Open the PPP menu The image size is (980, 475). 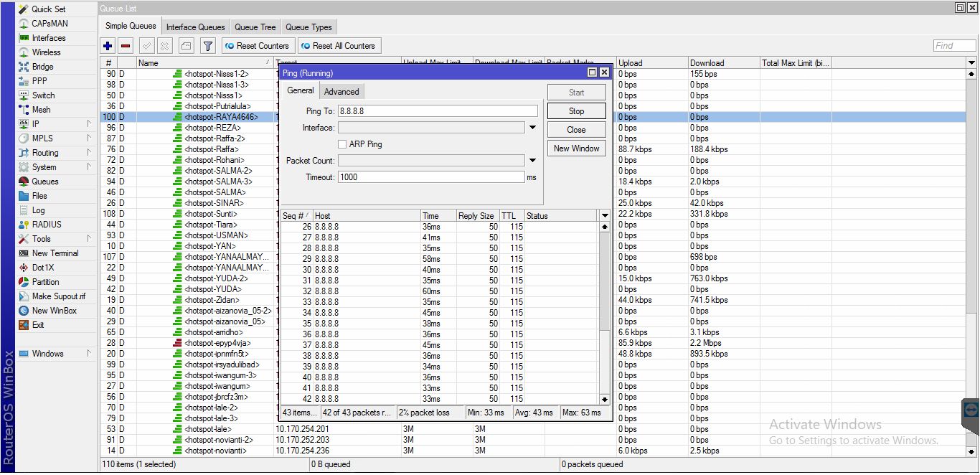pyautogui.click(x=39, y=81)
